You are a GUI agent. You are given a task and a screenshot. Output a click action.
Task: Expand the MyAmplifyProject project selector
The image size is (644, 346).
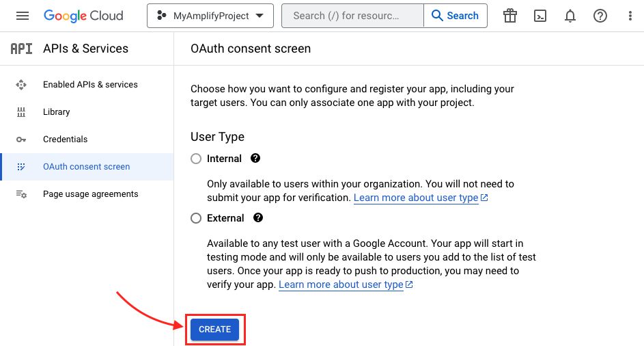click(210, 16)
